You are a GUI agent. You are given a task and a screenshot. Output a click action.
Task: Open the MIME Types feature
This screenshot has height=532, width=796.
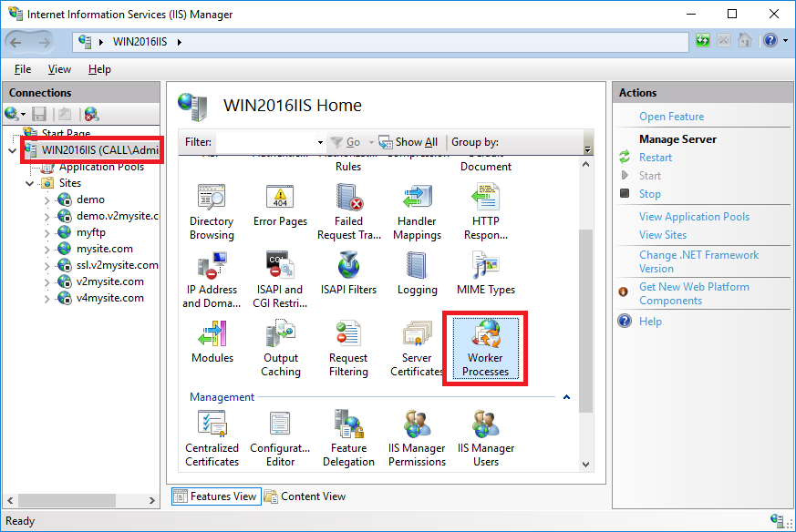point(486,274)
